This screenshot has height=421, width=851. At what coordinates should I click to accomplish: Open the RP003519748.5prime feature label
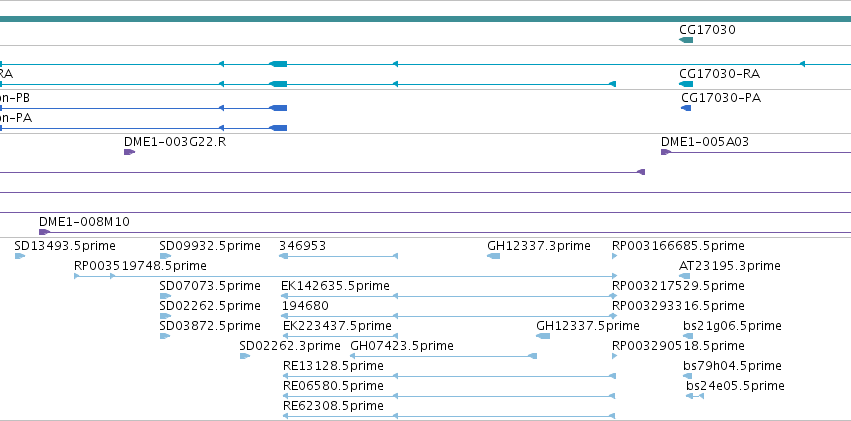click(x=140, y=266)
